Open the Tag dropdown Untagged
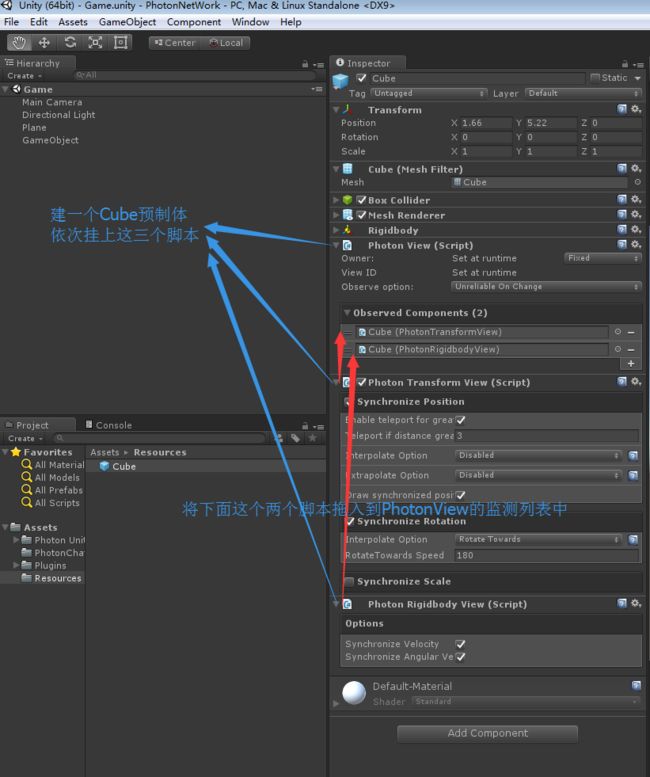Screen dimensions: 650x777 (x=429, y=93)
